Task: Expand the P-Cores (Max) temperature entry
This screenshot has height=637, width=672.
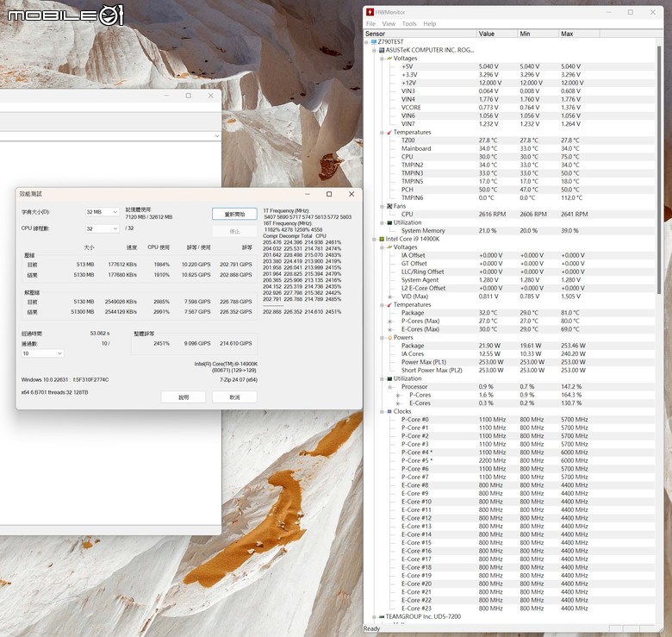Action: coord(390,321)
